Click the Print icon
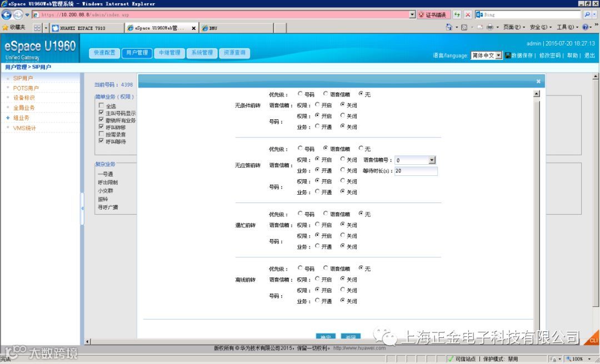 pyautogui.click(x=490, y=28)
